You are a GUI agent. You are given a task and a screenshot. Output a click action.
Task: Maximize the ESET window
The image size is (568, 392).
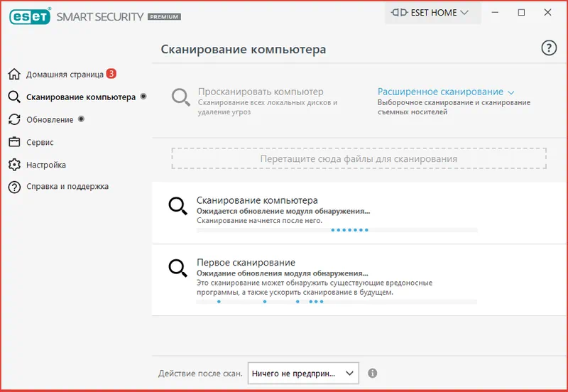pos(521,12)
